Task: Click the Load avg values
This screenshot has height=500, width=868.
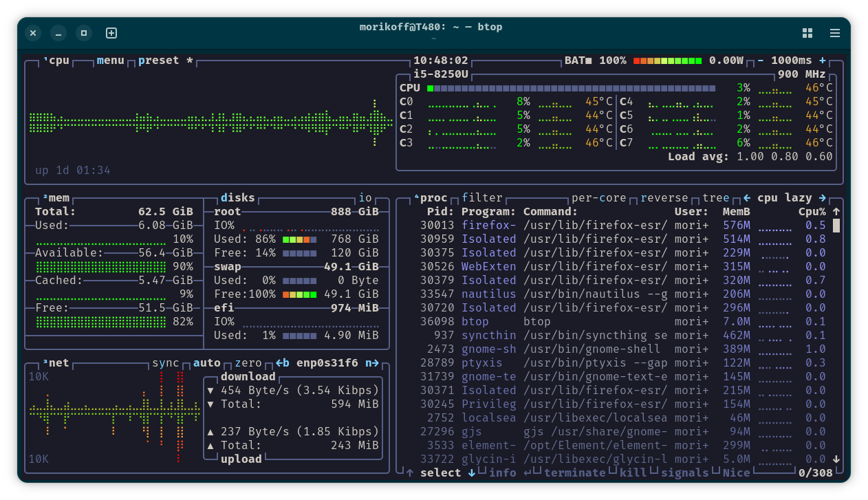Action: pyautogui.click(x=785, y=157)
